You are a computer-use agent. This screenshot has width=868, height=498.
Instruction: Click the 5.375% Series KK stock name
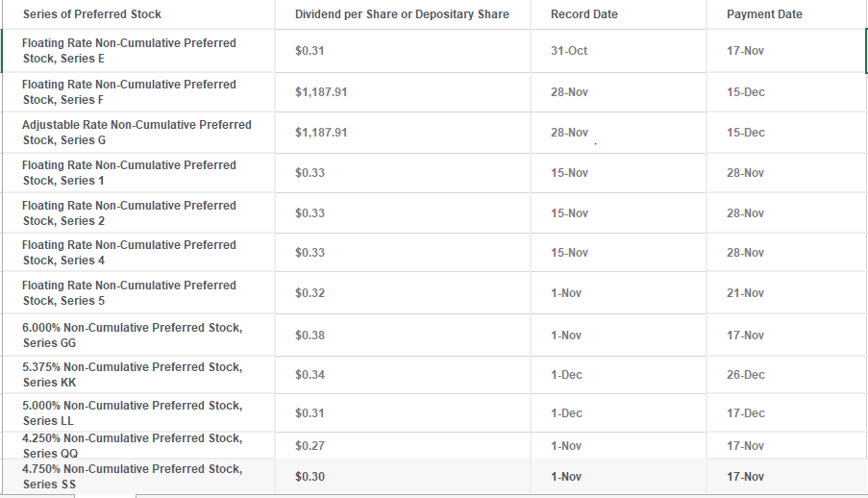click(132, 375)
